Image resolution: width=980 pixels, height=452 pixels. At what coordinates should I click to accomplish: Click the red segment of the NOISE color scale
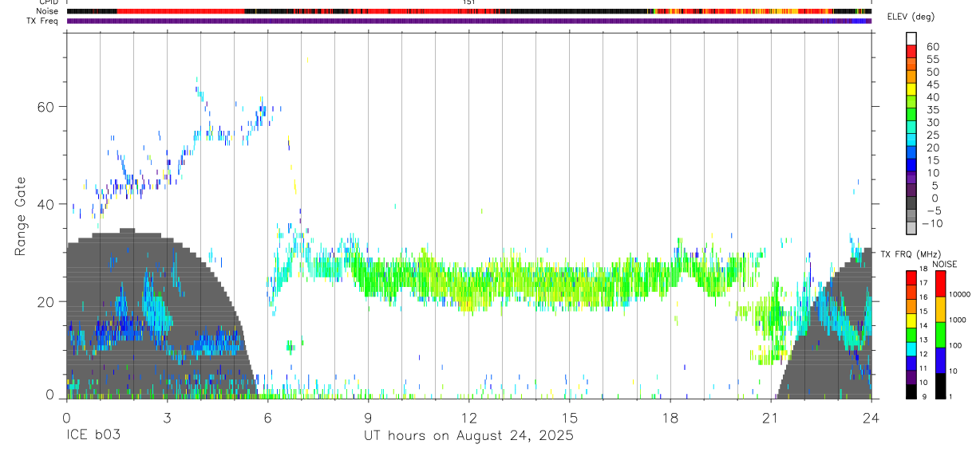[x=942, y=284]
